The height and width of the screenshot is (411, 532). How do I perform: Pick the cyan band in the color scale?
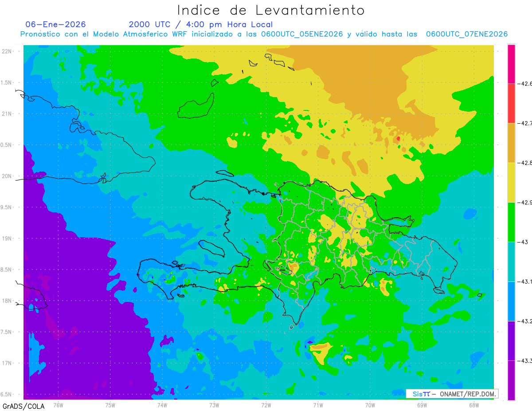(511, 262)
